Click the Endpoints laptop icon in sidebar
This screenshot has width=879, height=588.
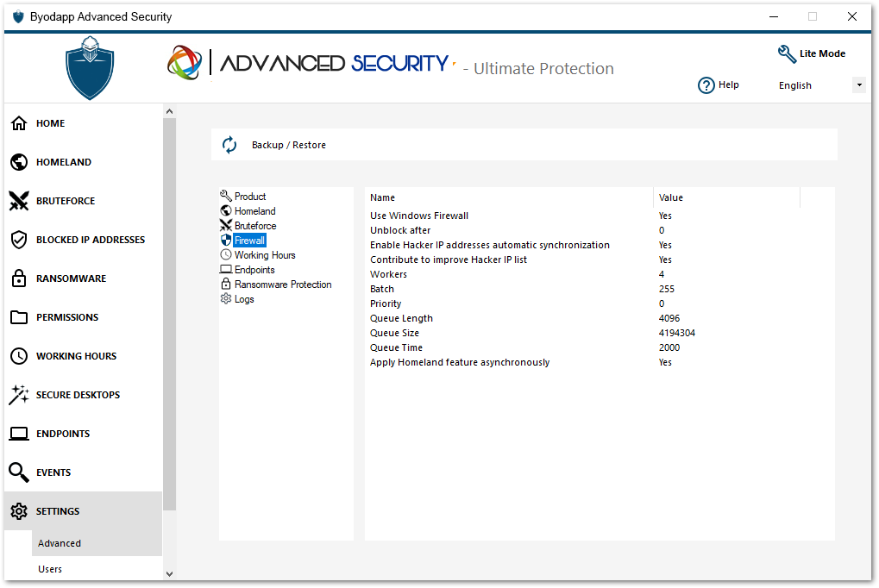click(x=19, y=434)
